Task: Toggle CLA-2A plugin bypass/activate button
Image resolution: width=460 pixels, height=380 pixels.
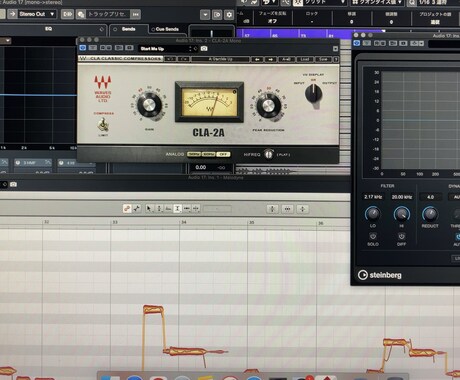Action: [82, 48]
